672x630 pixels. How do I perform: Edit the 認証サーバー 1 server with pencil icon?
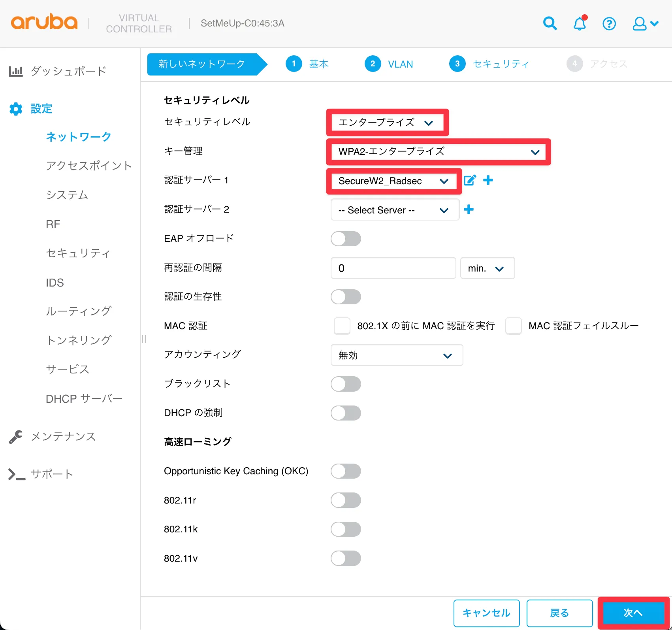pos(470,181)
